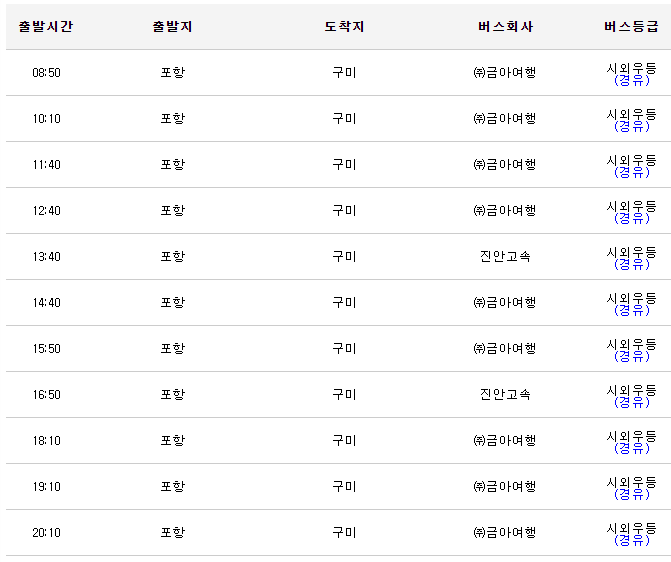The width and height of the screenshot is (671, 562).
Task: Select the 08:50 departure time cell
Action: pyautogui.click(x=46, y=72)
